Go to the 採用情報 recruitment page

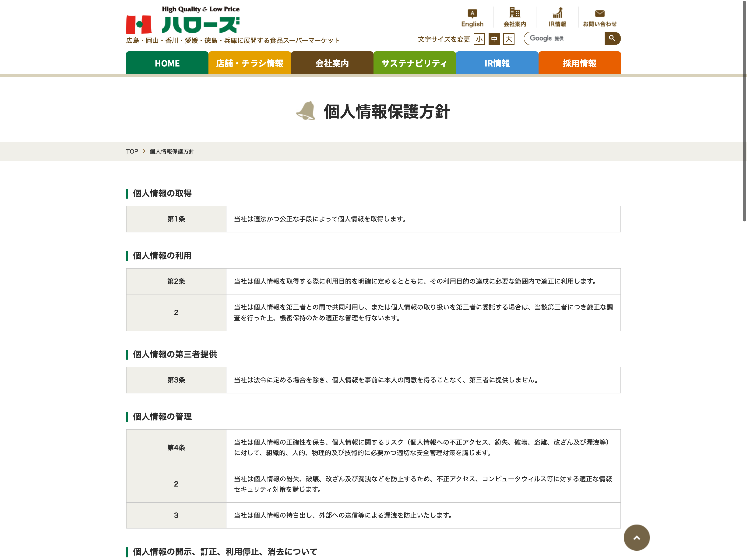click(579, 63)
